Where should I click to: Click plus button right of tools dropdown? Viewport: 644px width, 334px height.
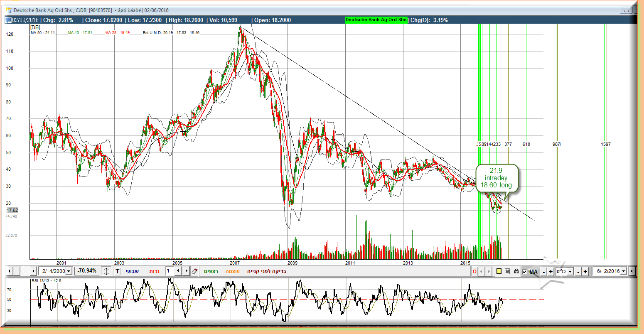click(585, 272)
